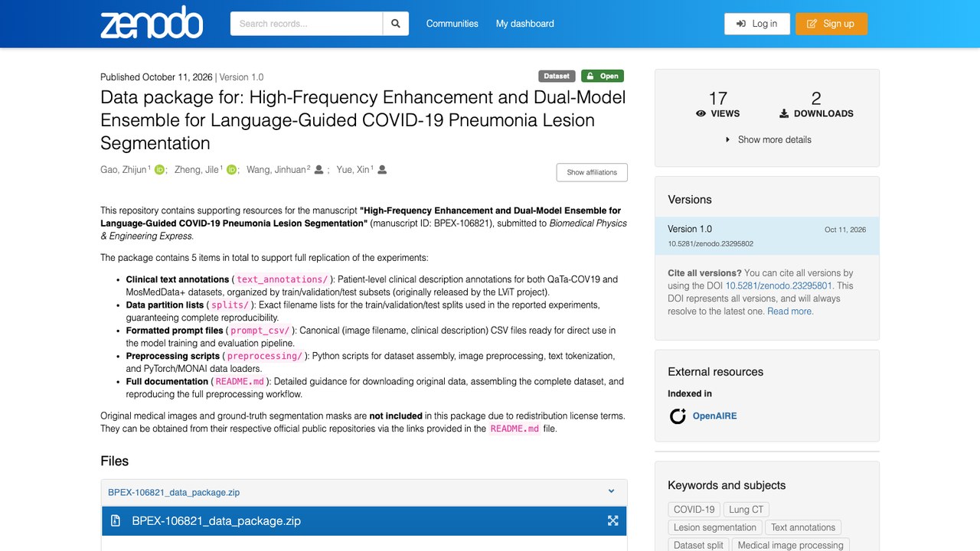Click Zhijun Gao's ORCID icon
This screenshot has width=980, height=551.
point(159,170)
